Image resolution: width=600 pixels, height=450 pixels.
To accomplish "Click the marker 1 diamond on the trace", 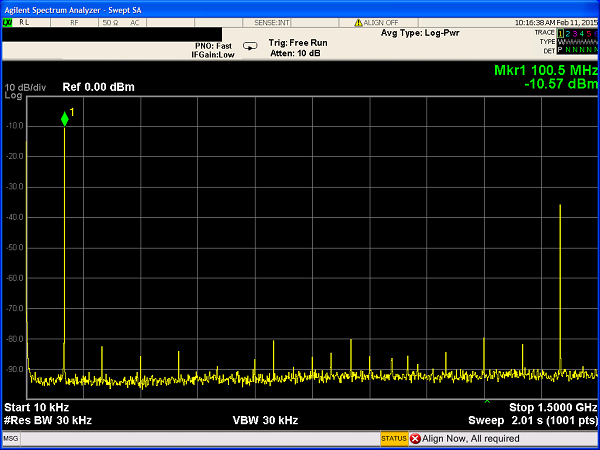I will [x=65, y=119].
